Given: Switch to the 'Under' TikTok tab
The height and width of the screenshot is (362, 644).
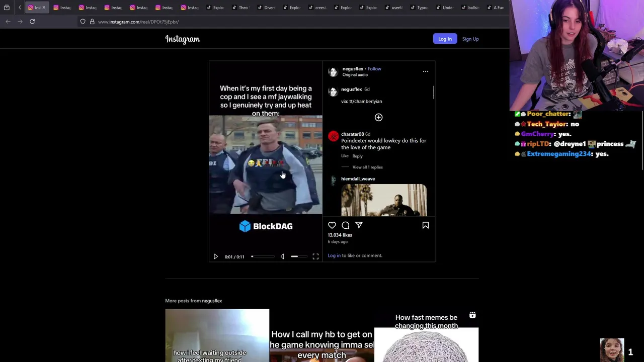Looking at the screenshot, I should click(x=444, y=8).
